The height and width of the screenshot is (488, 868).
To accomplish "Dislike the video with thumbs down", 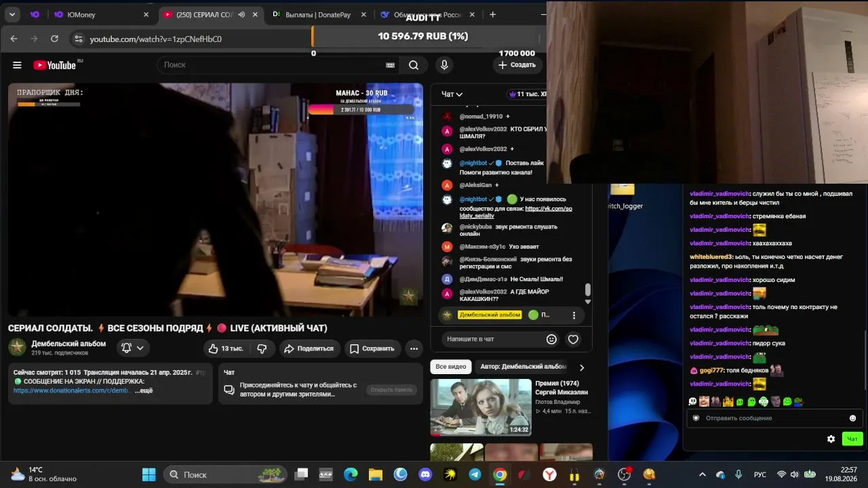I will [262, 348].
